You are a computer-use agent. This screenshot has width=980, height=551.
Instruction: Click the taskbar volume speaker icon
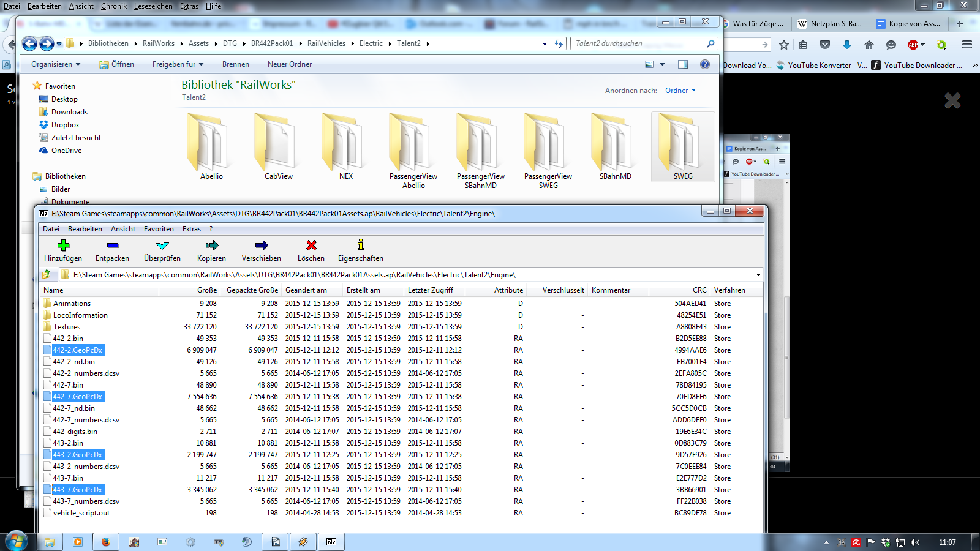tap(915, 542)
